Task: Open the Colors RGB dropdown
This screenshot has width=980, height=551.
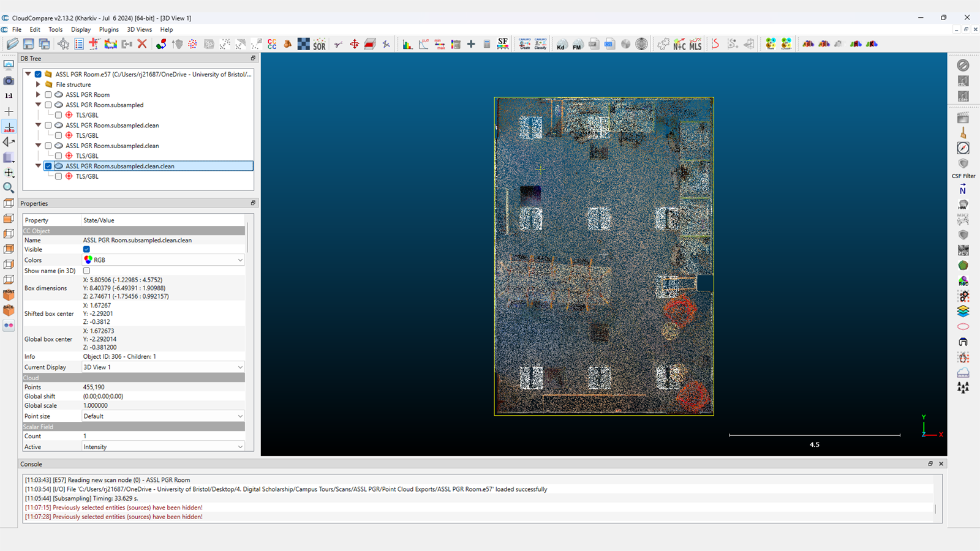Action: pos(164,260)
